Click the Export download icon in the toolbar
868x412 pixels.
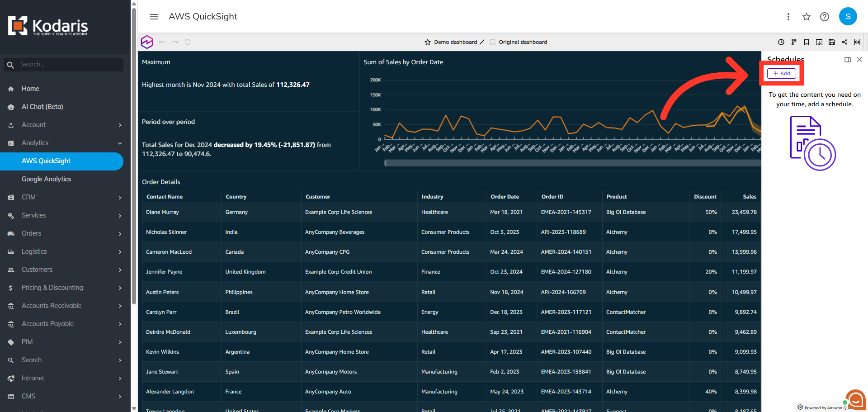[819, 42]
